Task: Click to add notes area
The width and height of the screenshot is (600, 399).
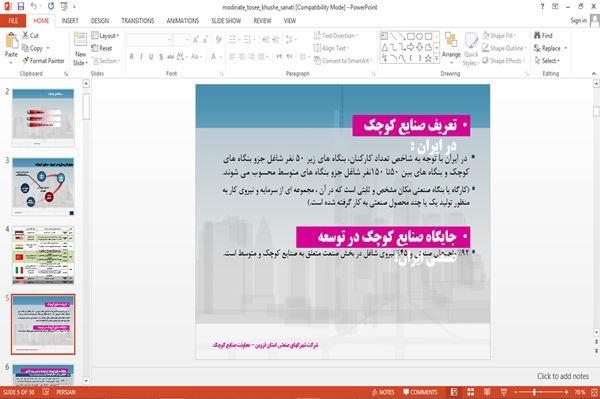Action: coord(562,376)
